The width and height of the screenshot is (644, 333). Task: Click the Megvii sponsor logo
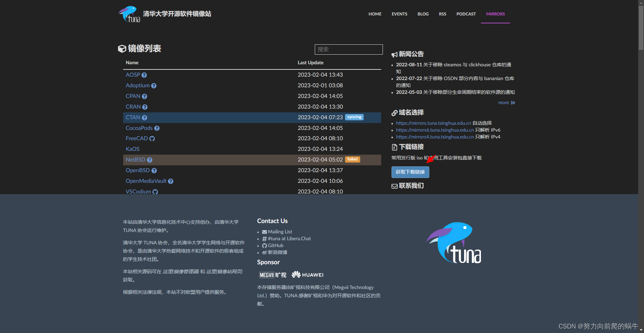point(272,275)
